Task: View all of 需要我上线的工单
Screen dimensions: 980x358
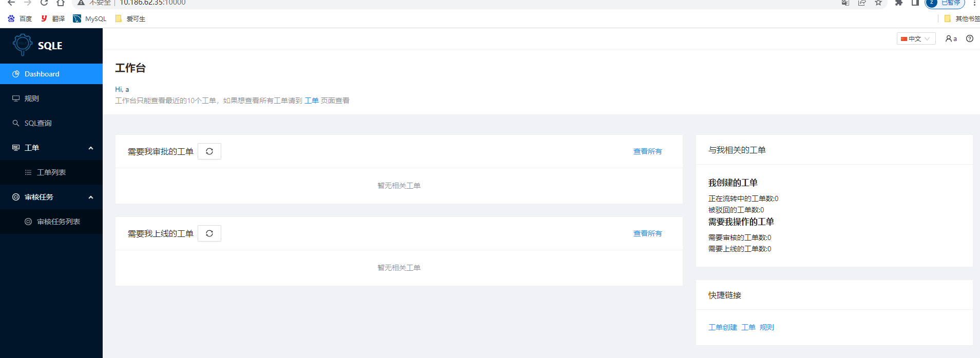Action: coord(647,233)
